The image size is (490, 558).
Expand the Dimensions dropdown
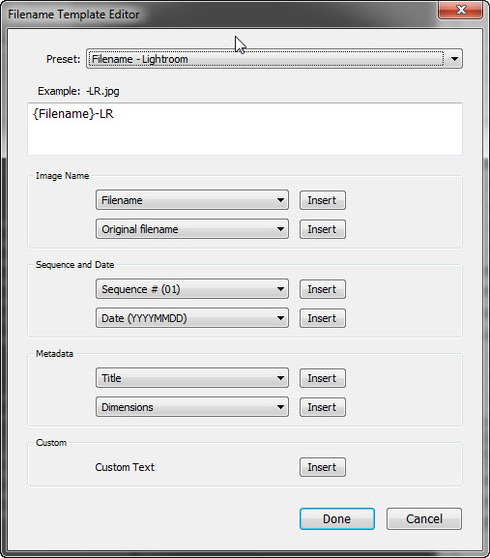click(192, 407)
